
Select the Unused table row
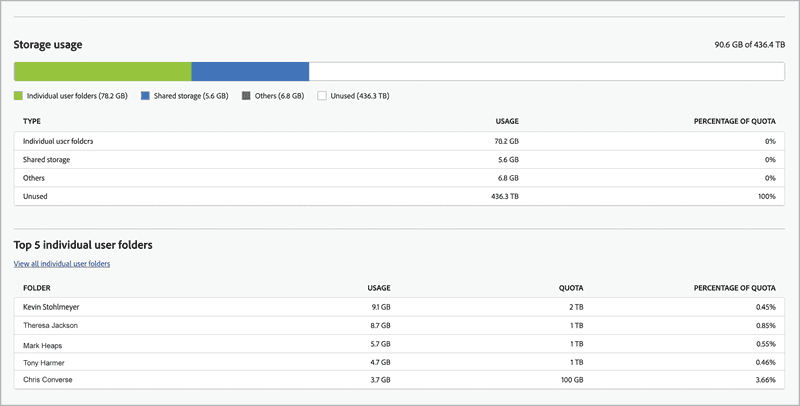click(399, 196)
